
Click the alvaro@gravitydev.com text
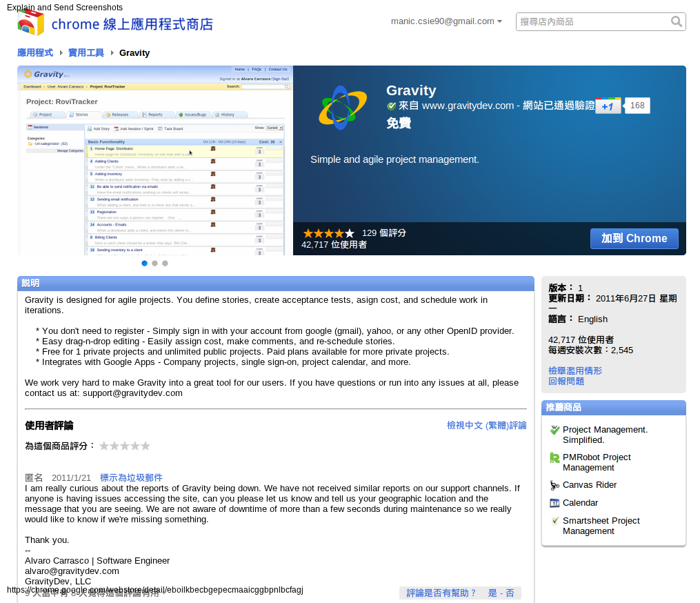click(72, 571)
